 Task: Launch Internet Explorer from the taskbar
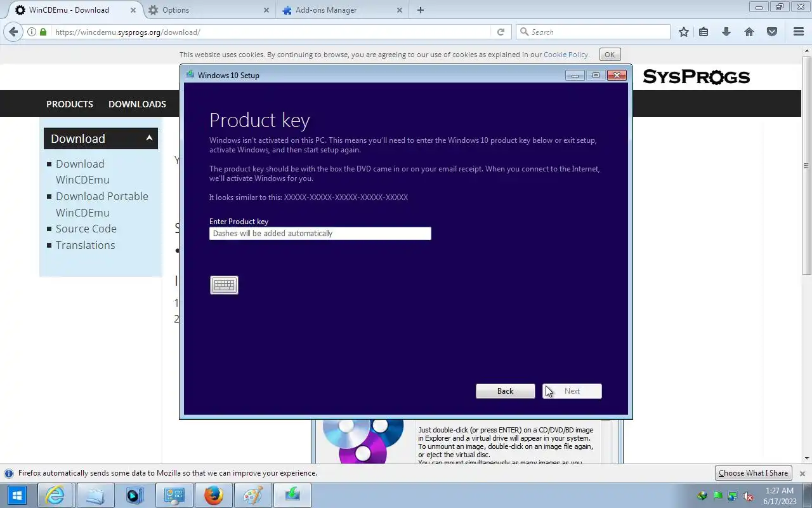(x=56, y=495)
